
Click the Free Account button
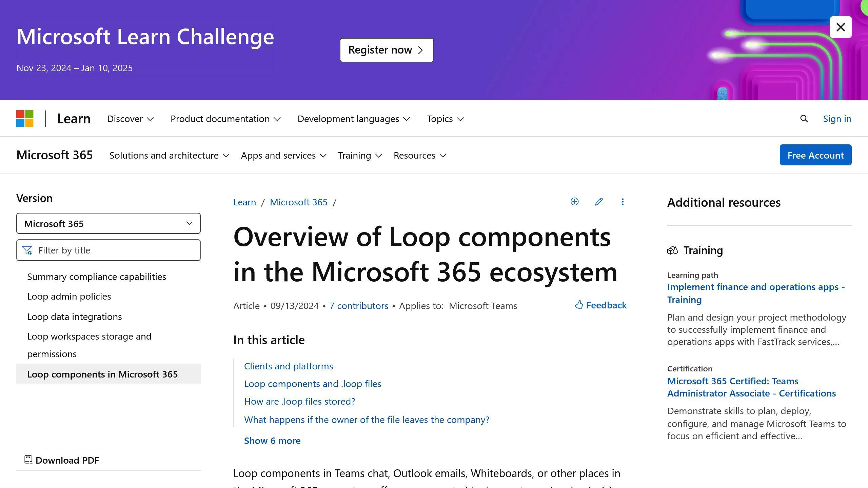coord(815,155)
